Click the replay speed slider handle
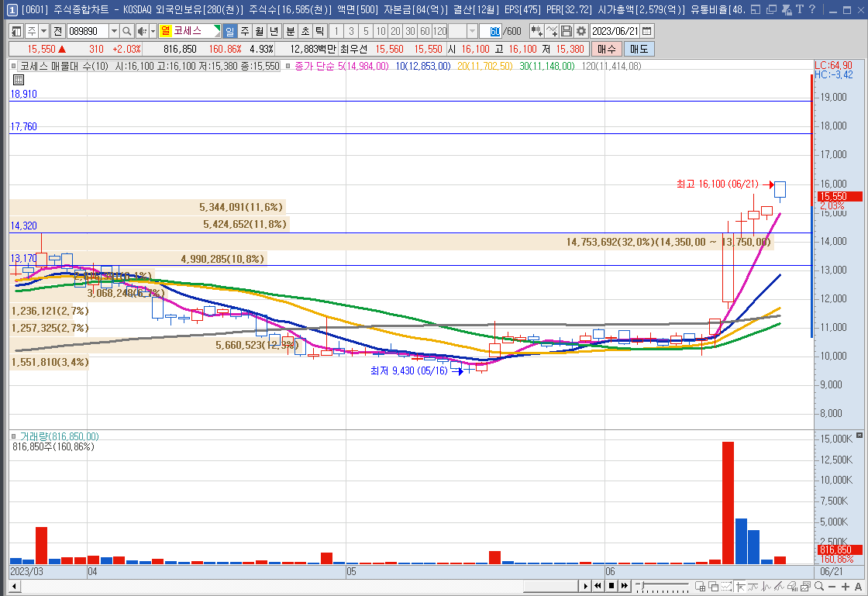The height and width of the screenshot is (596, 868). (642, 585)
